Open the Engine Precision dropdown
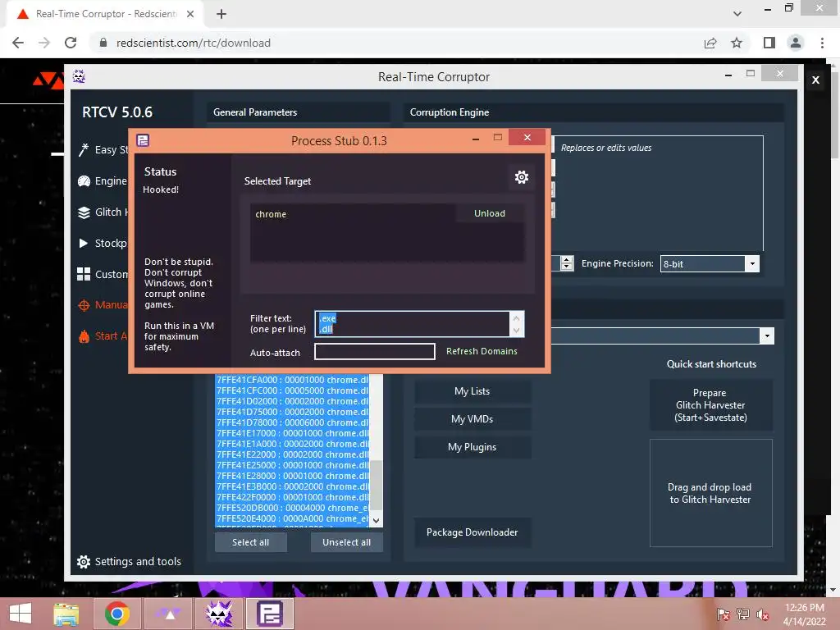The width and height of the screenshot is (840, 630). (x=752, y=263)
